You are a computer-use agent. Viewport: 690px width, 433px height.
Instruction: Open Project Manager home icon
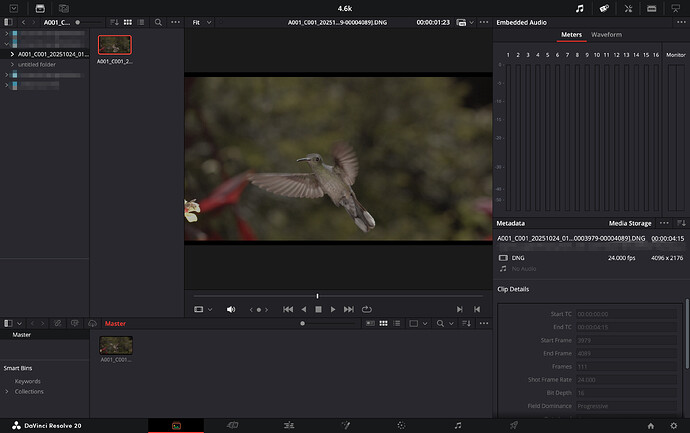(651, 426)
